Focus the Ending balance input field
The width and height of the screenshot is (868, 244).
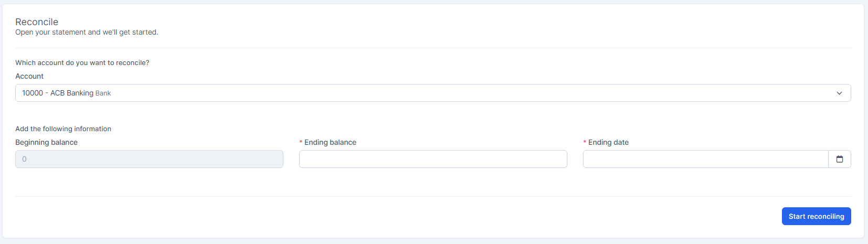[x=432, y=159]
